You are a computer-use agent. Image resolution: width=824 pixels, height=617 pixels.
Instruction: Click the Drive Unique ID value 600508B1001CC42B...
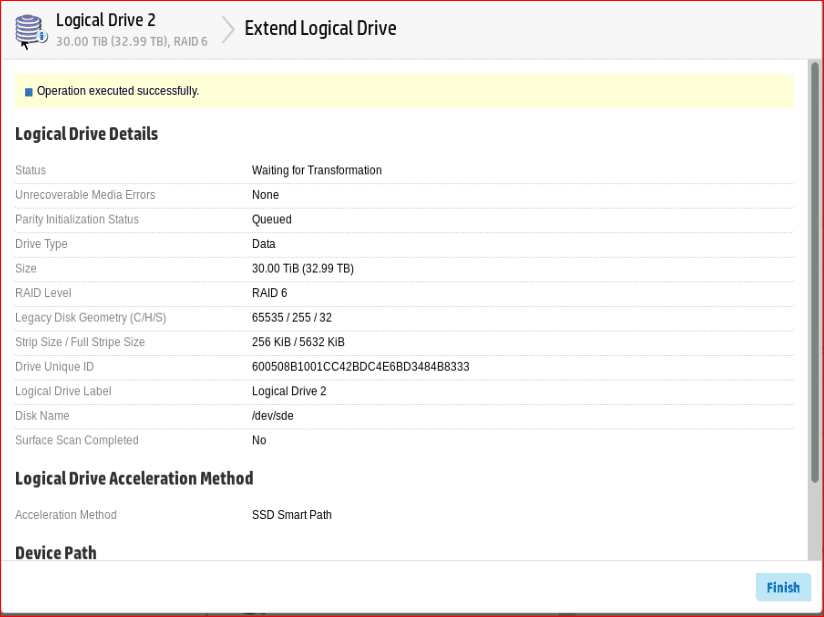[360, 367]
